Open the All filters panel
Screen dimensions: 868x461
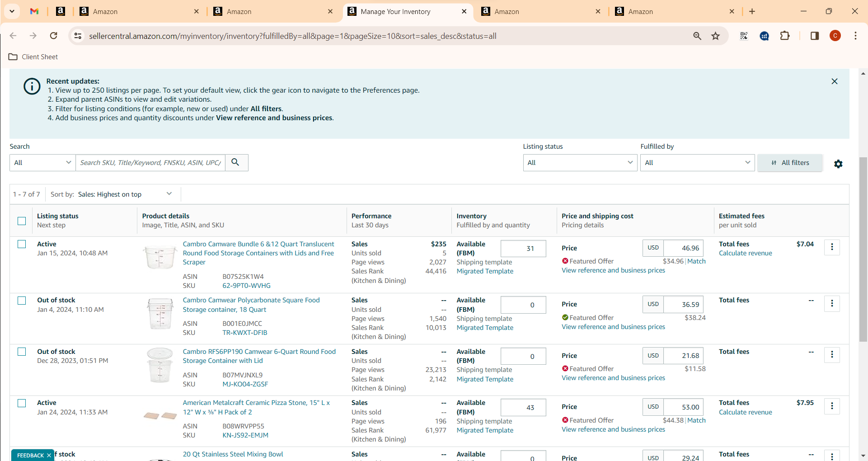pyautogui.click(x=790, y=163)
